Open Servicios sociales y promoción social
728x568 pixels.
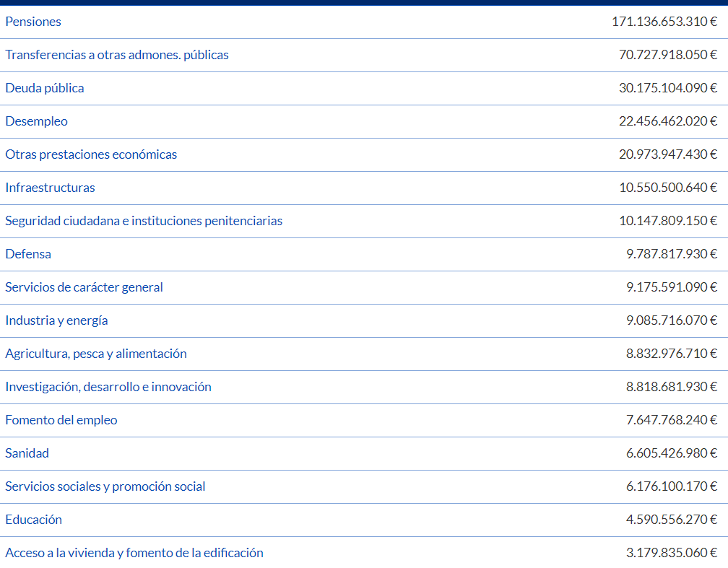(x=105, y=486)
